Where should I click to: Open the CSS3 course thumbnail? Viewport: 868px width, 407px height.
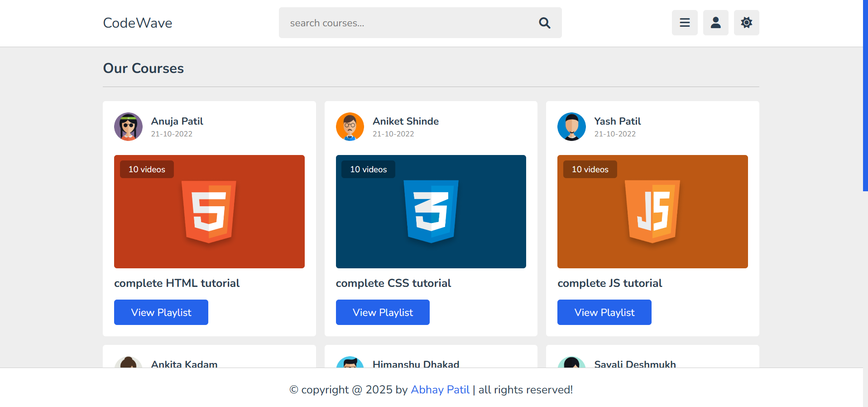pos(431,212)
